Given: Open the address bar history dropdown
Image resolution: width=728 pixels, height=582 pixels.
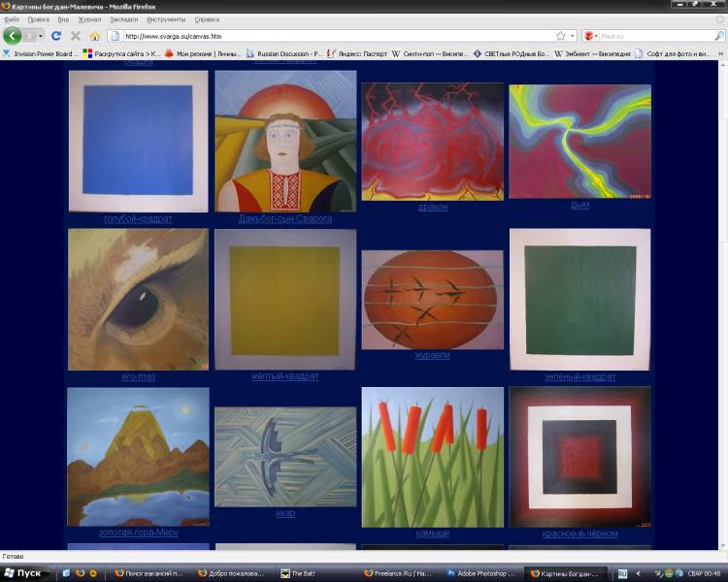Looking at the screenshot, I should (x=573, y=36).
